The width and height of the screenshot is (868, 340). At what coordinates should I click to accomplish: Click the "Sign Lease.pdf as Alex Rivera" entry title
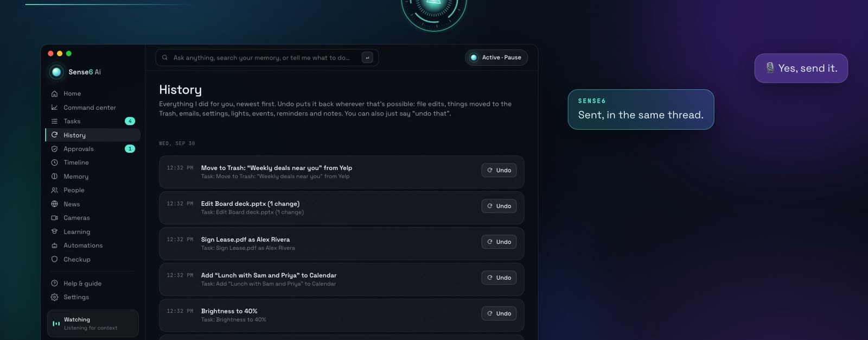tap(245, 240)
